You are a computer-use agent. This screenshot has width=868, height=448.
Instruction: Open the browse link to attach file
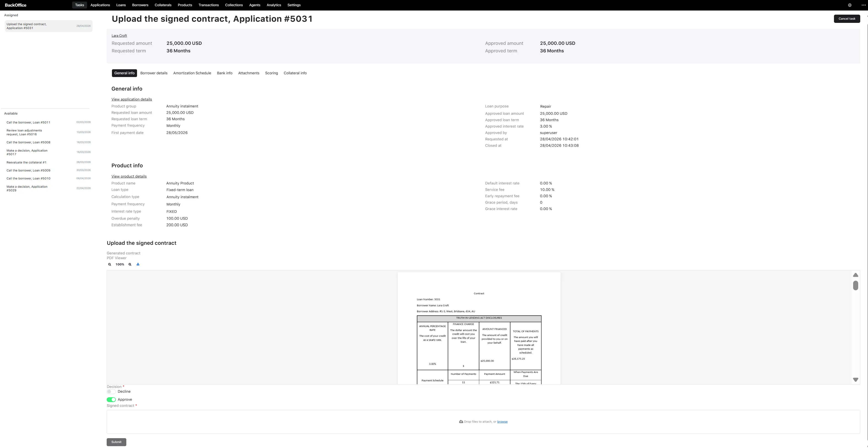click(x=502, y=422)
